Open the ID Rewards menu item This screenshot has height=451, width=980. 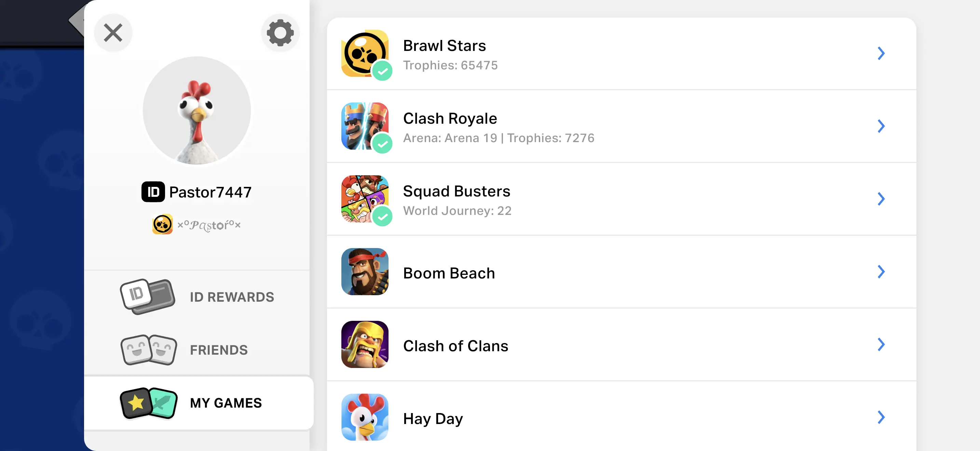tap(198, 297)
